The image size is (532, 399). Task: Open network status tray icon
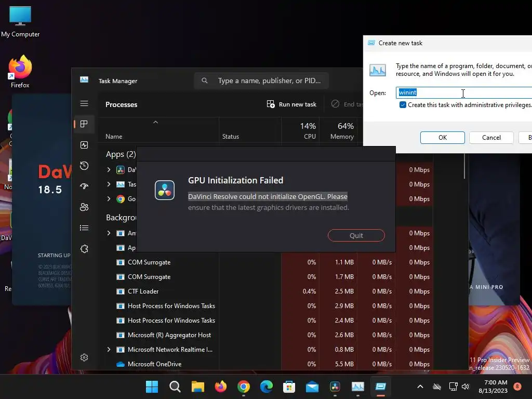453,387
